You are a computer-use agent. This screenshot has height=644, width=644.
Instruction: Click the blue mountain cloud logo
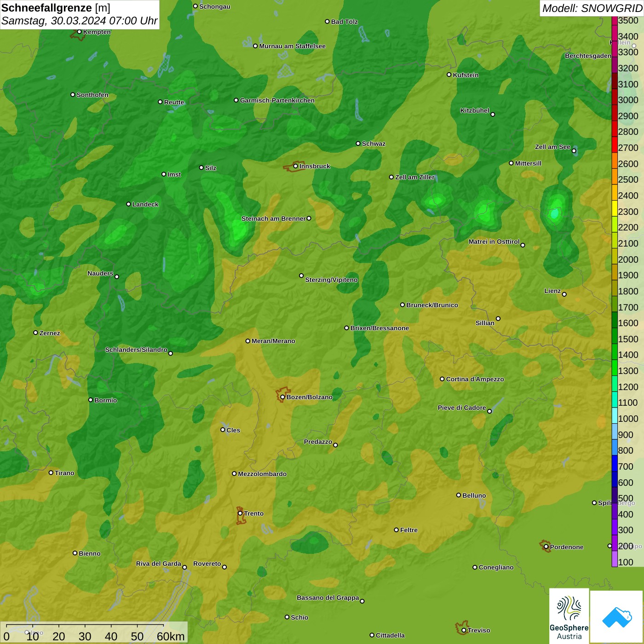(616, 617)
